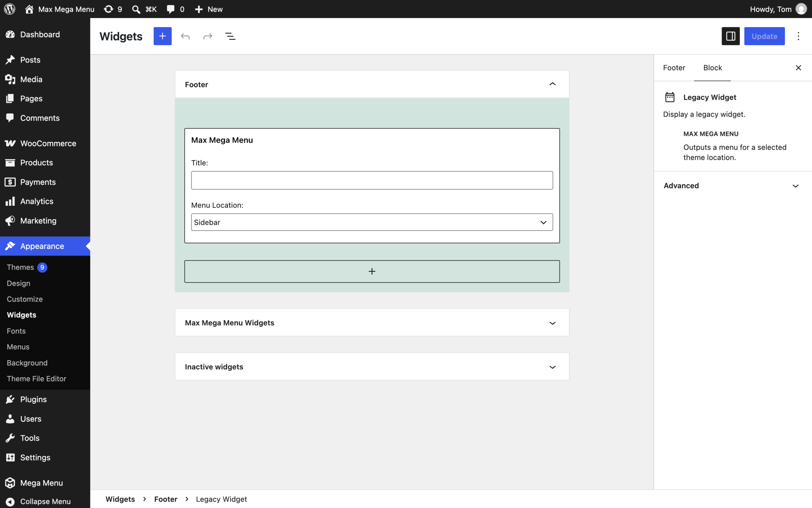Click the Footer breadcrumb at the bottom

(x=166, y=499)
